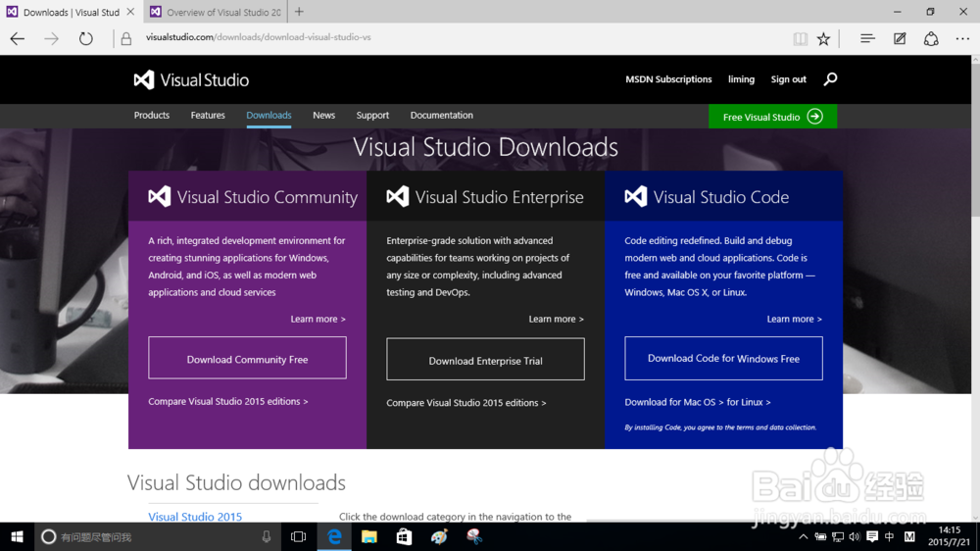Image resolution: width=980 pixels, height=551 pixels.
Task: Open Enterprise Learn more link
Action: coord(556,319)
